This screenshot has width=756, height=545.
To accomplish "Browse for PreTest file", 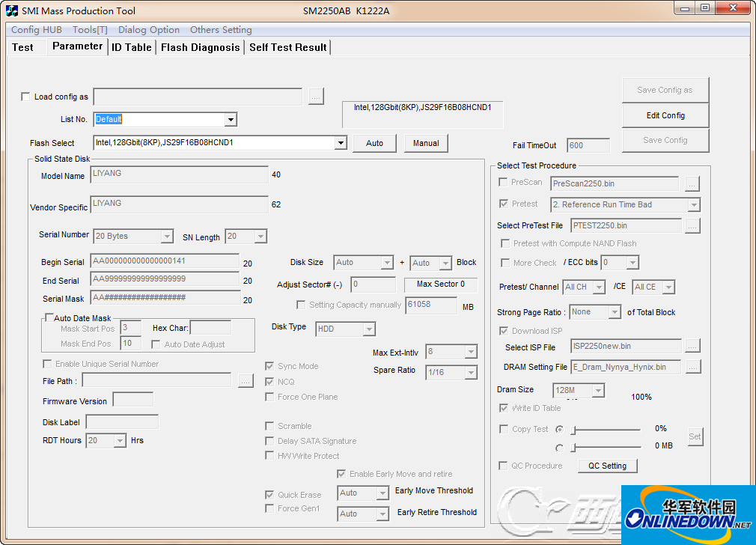I will [x=692, y=226].
